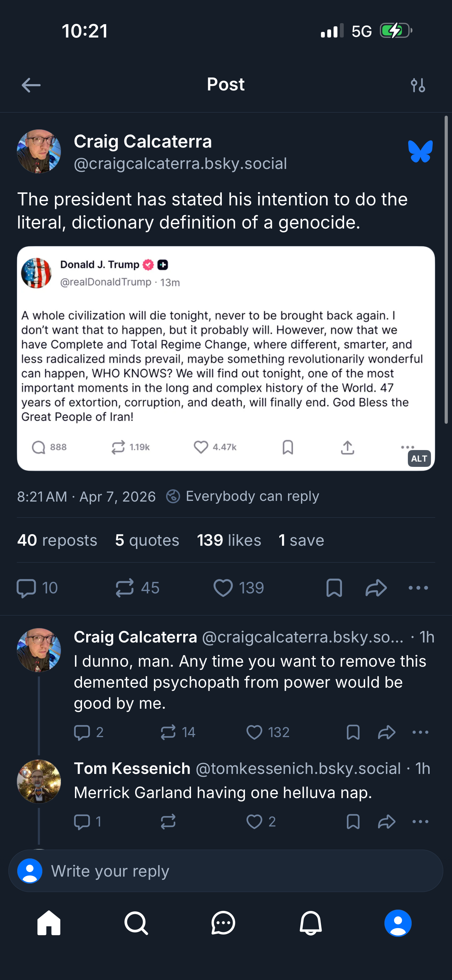Screen dimensions: 452x980
Task: Open the Home tab
Action: 49,923
